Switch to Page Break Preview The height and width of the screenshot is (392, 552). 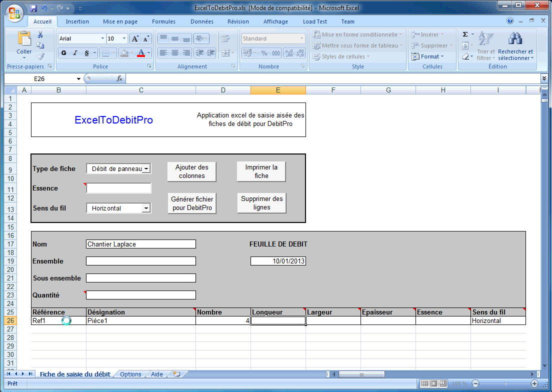pyautogui.click(x=443, y=383)
